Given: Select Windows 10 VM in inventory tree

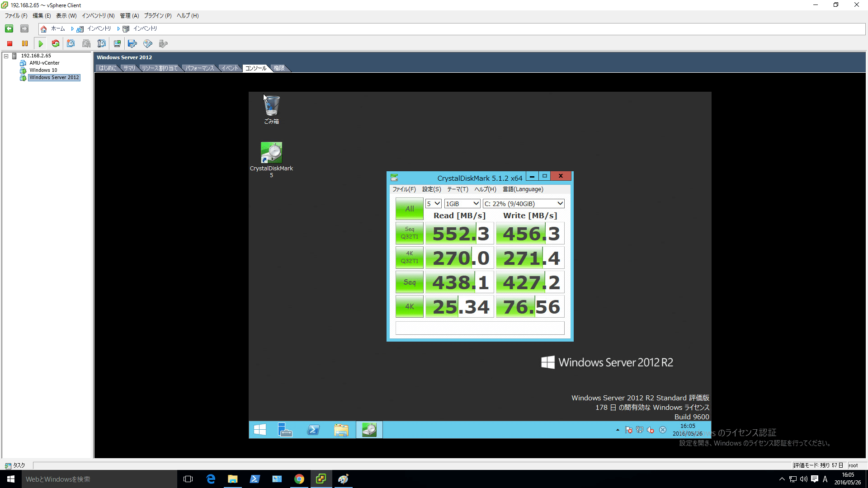Looking at the screenshot, I should point(43,70).
